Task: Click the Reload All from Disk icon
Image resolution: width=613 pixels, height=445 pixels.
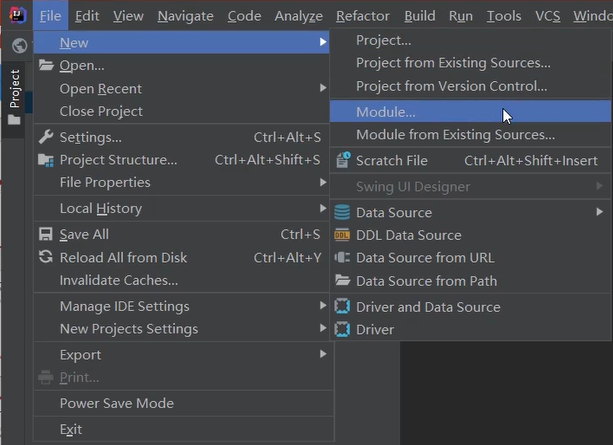Action: click(46, 257)
